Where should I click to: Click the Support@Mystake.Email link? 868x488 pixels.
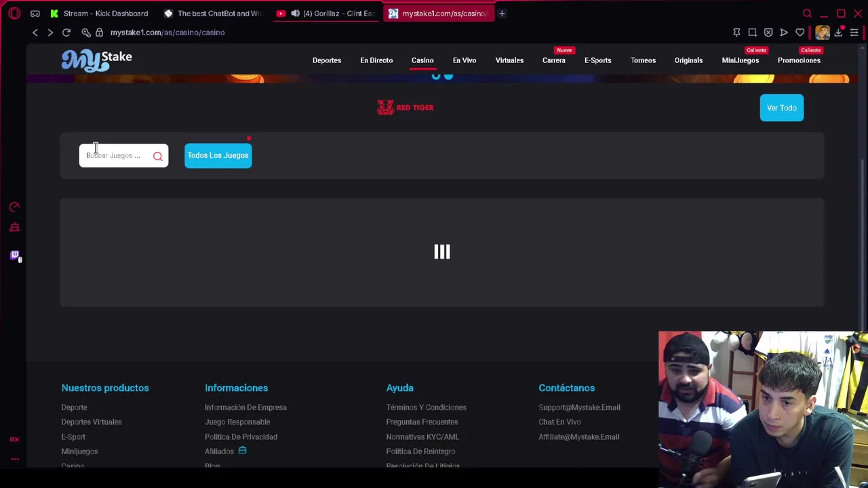click(579, 407)
